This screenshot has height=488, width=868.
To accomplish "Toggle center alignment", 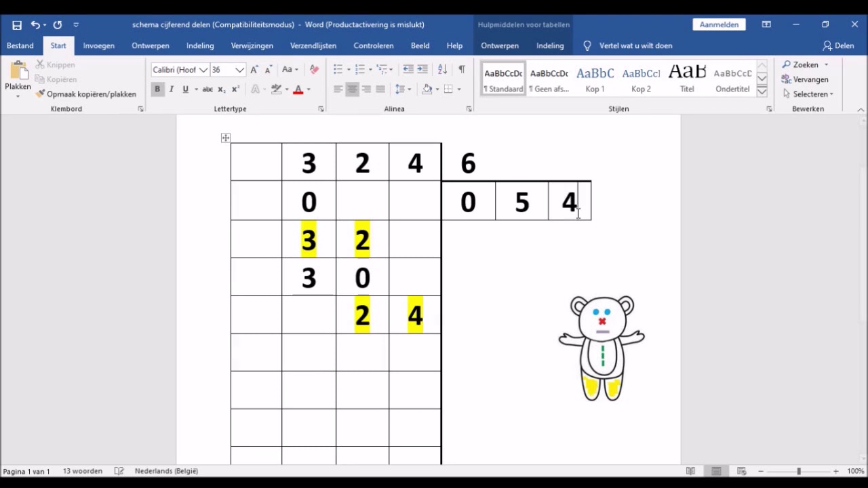I will coord(352,89).
